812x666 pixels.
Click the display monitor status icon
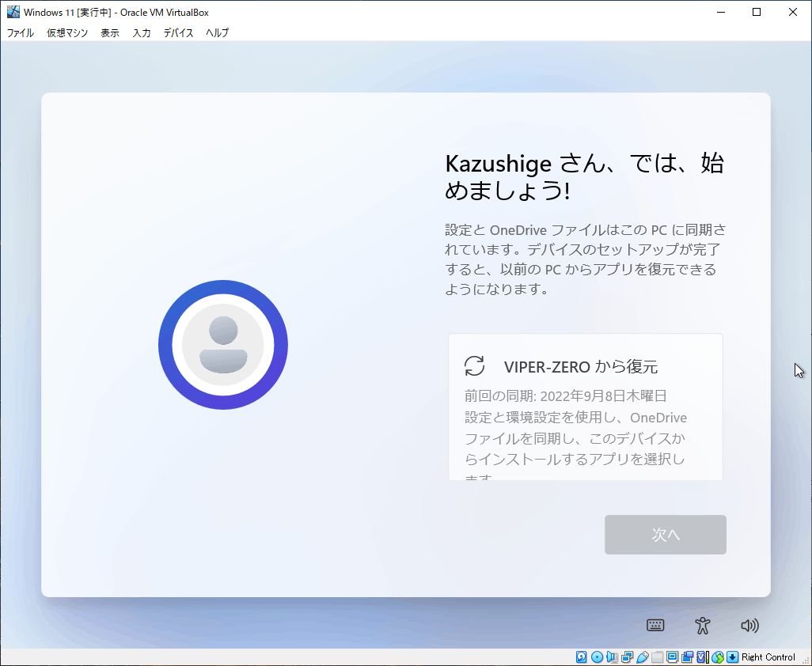pyautogui.click(x=672, y=657)
